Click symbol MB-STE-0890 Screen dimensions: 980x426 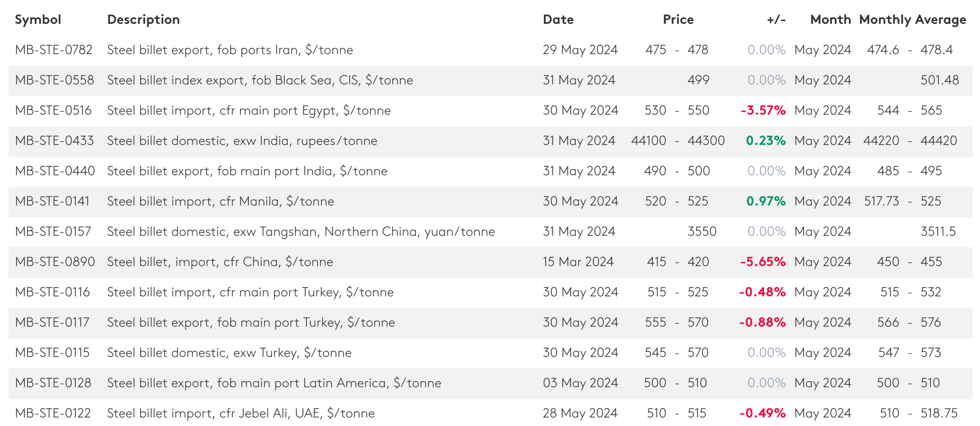(x=55, y=262)
